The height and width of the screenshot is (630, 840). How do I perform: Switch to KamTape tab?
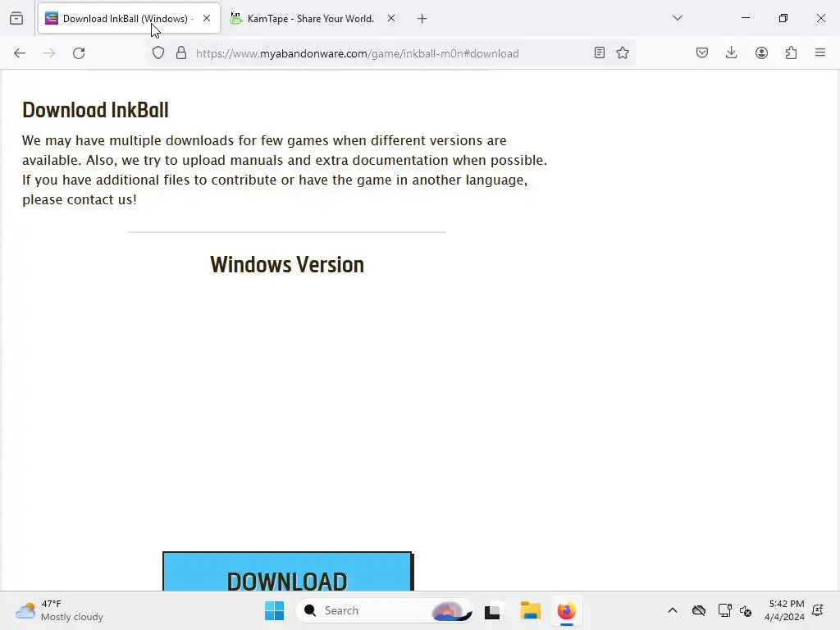coord(311,19)
